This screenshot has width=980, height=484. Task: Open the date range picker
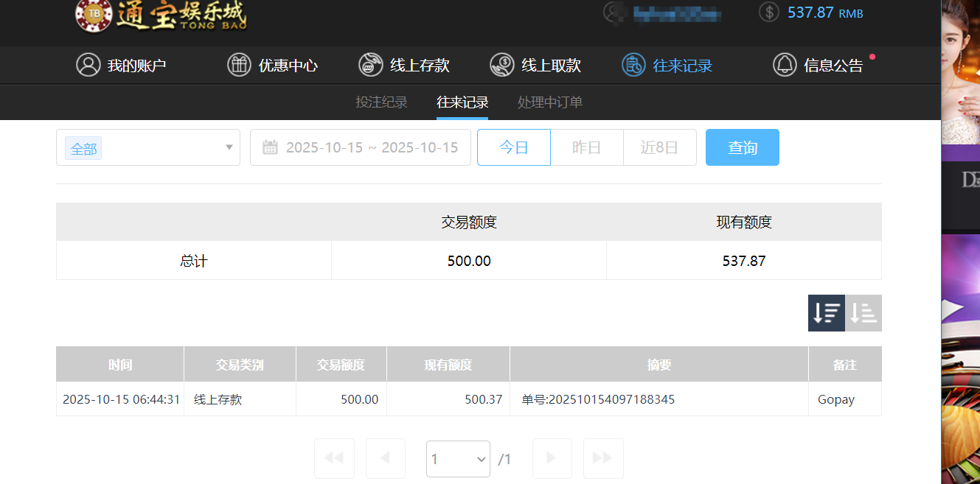coord(361,147)
